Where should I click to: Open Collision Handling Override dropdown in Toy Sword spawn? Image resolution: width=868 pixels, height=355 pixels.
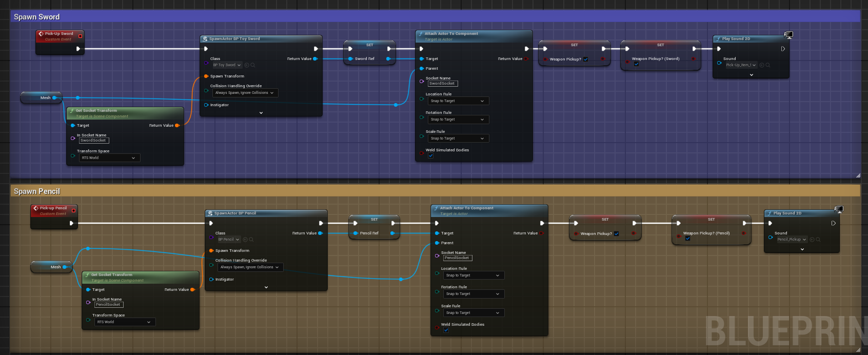[x=246, y=93]
